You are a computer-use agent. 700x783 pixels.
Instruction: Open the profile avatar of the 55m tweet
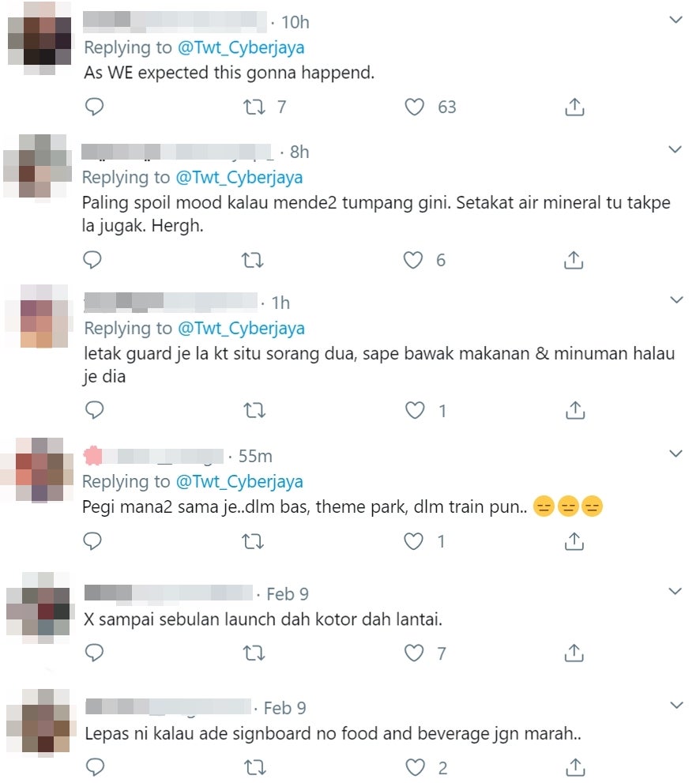pos(39,469)
